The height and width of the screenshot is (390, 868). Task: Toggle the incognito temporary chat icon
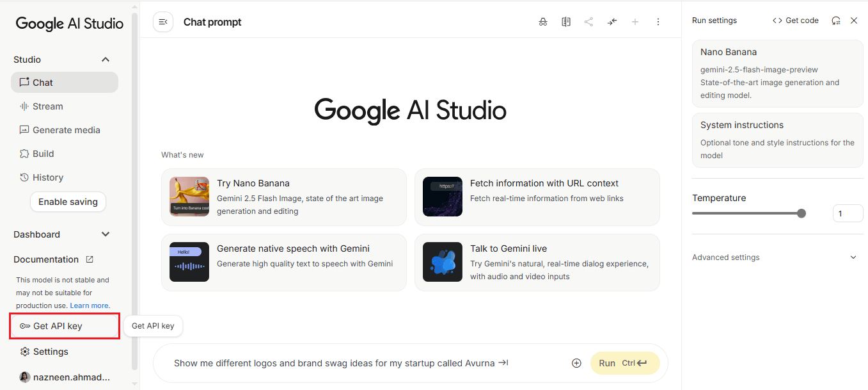[543, 22]
